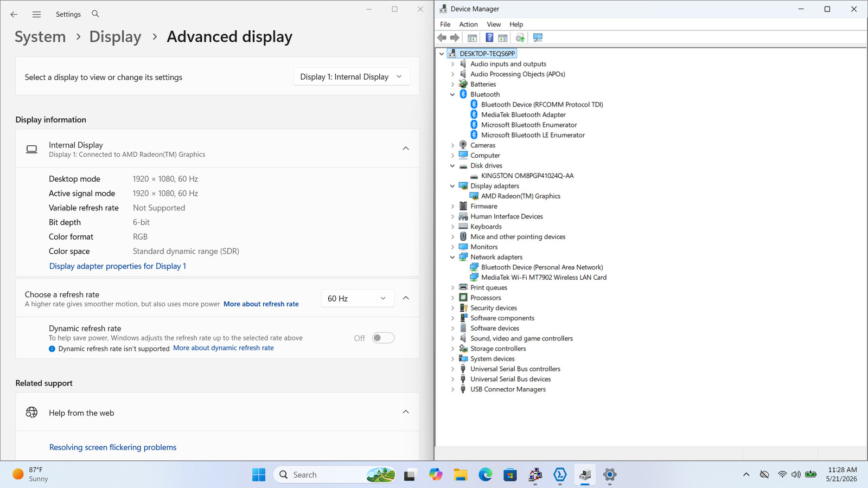Click Update device driver toolbar icon
Viewport: 868px width, 488px height.
520,37
